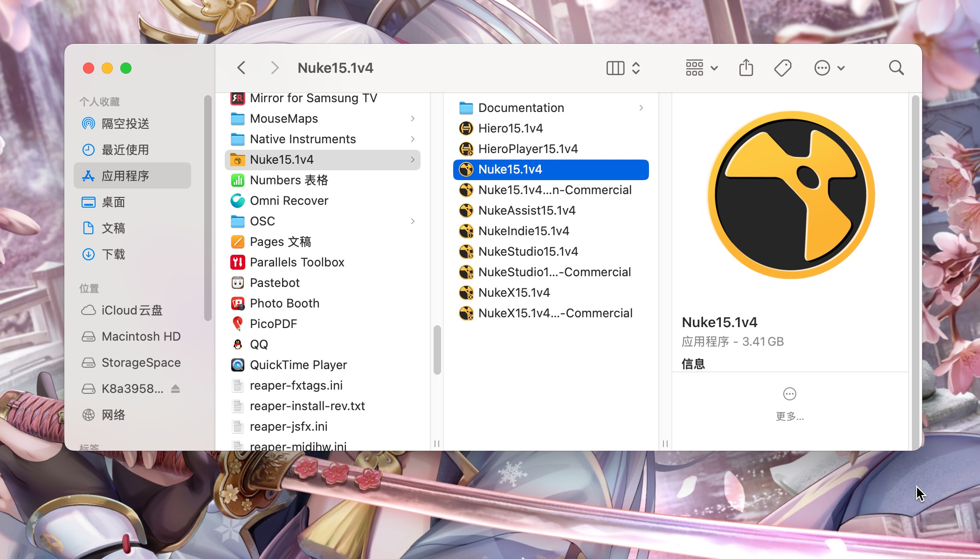Select the reaper-install-rev.txt file
Image resolution: width=980 pixels, height=559 pixels.
click(x=307, y=406)
